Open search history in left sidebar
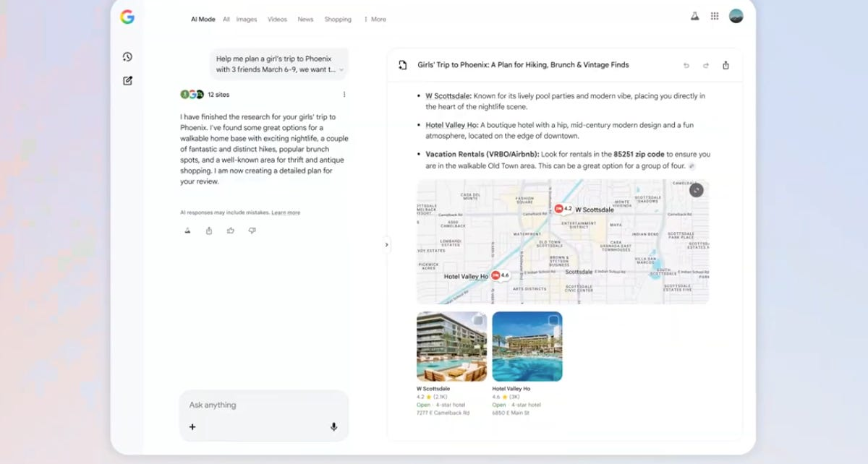Image resolution: width=868 pixels, height=464 pixels. (127, 57)
